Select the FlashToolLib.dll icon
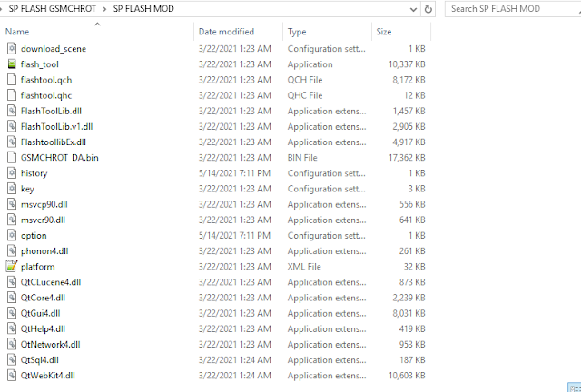The width and height of the screenshot is (581, 392). [x=12, y=111]
